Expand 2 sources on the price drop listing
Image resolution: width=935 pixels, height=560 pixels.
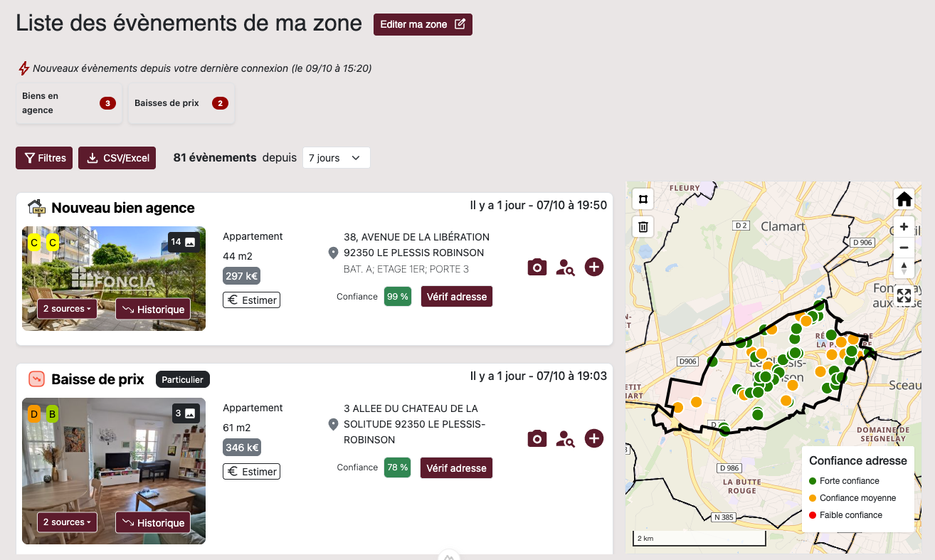(x=67, y=522)
